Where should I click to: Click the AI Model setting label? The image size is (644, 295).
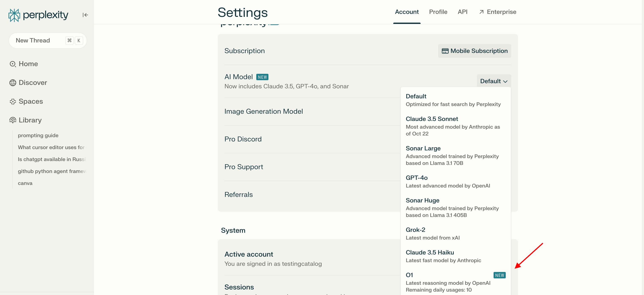[239, 77]
